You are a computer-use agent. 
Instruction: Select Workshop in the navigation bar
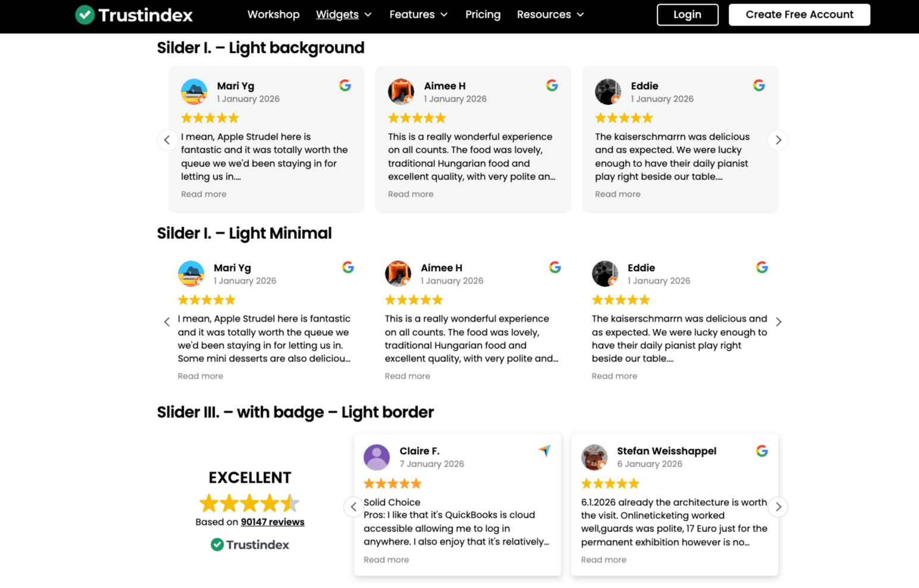(273, 14)
